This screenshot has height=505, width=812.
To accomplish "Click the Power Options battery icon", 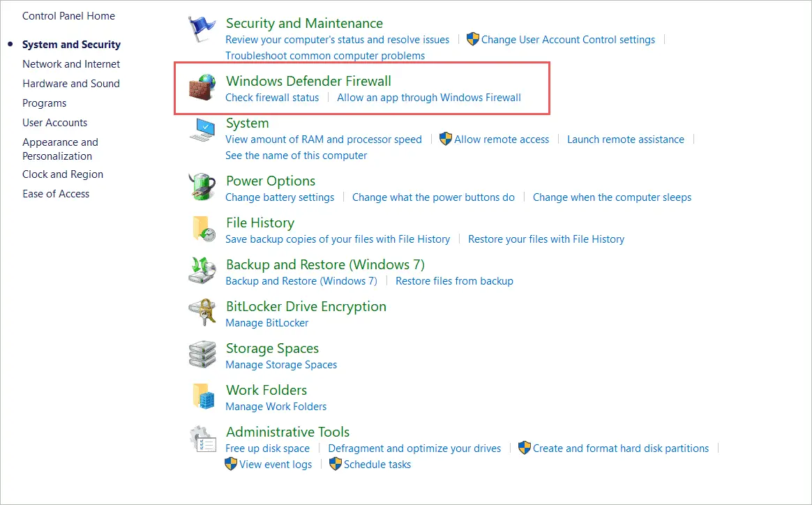I will 202,186.
